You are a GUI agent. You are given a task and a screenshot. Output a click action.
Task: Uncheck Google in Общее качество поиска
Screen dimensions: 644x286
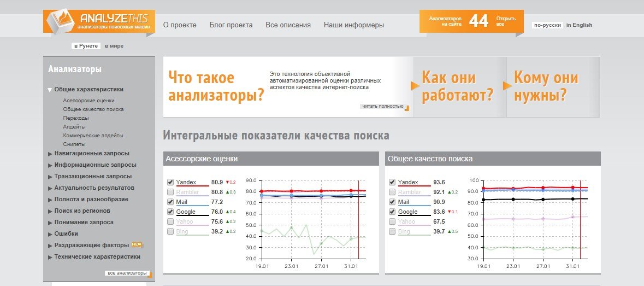click(x=392, y=212)
